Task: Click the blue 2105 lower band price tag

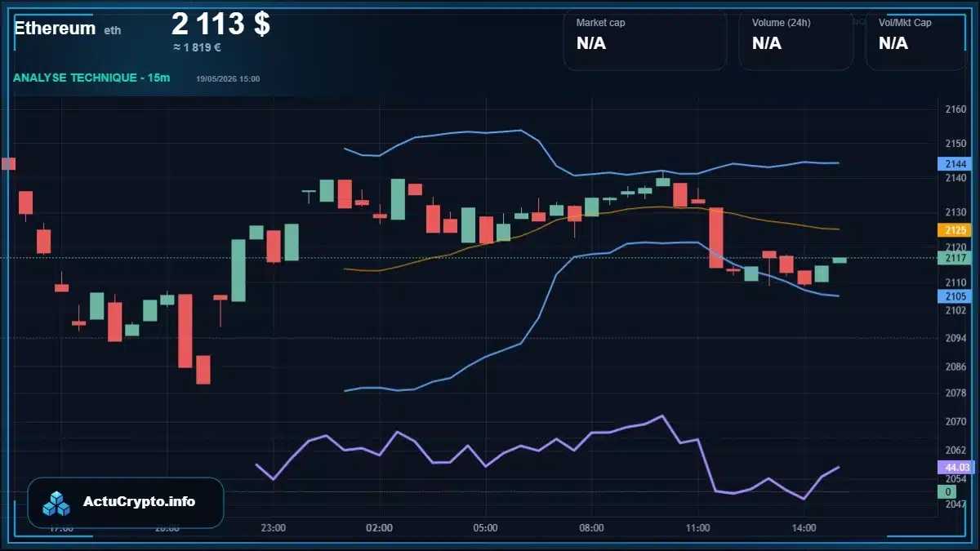Action: click(953, 296)
